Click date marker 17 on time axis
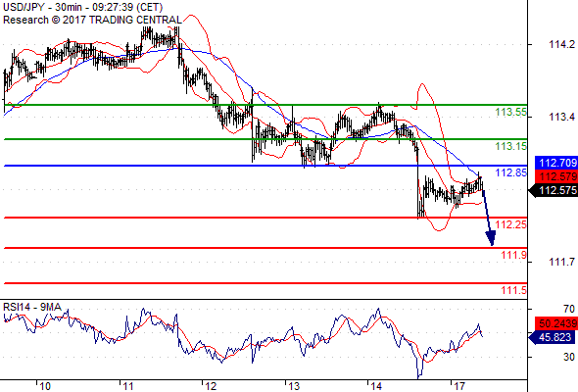The width and height of the screenshot is (578, 392). coord(458,386)
